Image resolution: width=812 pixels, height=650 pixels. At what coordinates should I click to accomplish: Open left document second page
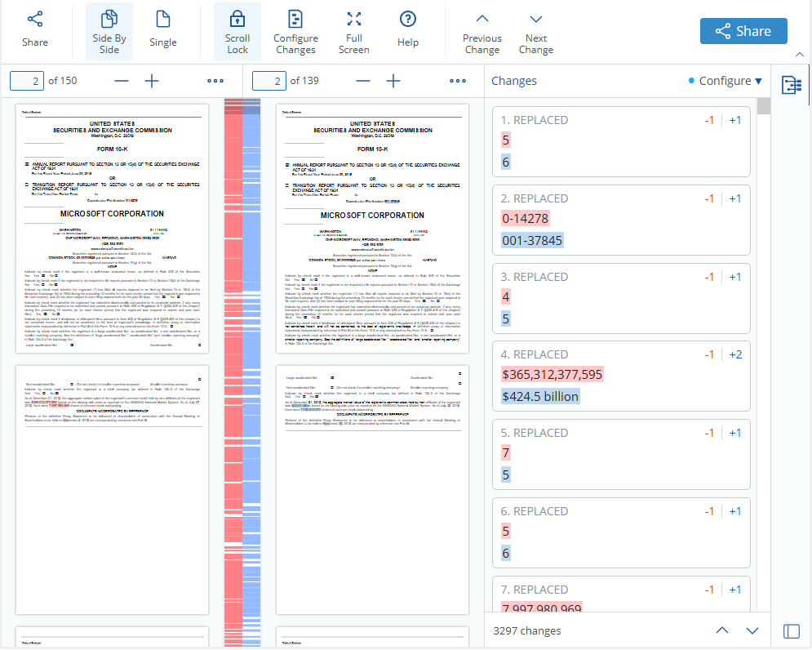[113, 490]
